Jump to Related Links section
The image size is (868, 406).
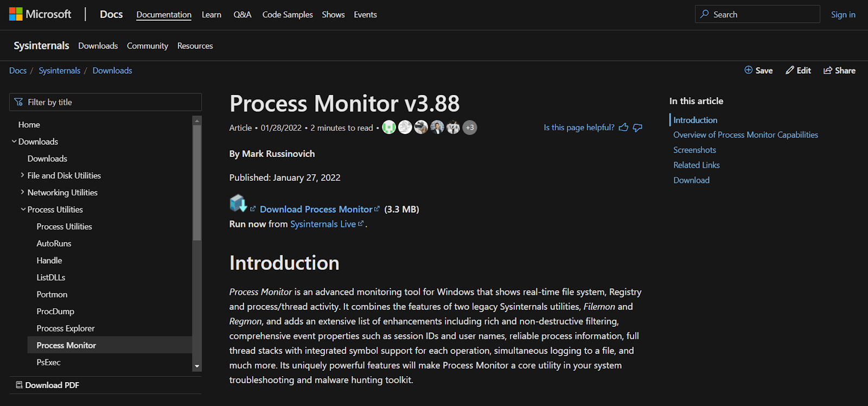pos(697,165)
